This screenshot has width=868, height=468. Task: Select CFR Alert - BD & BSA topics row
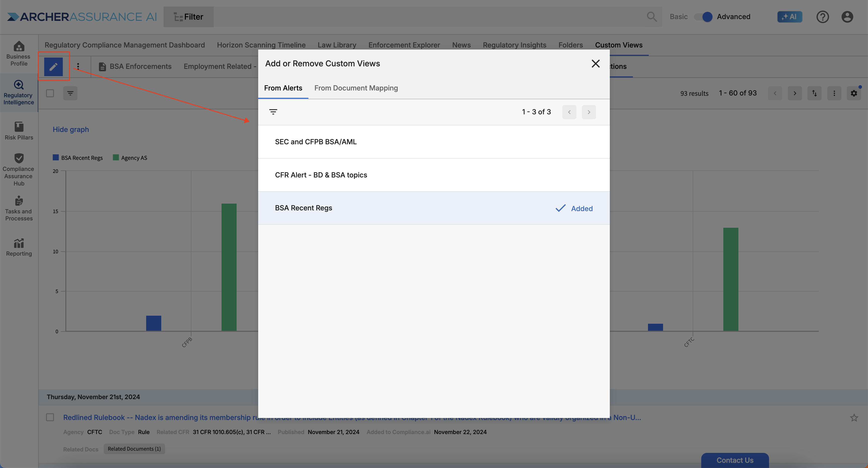click(x=434, y=175)
